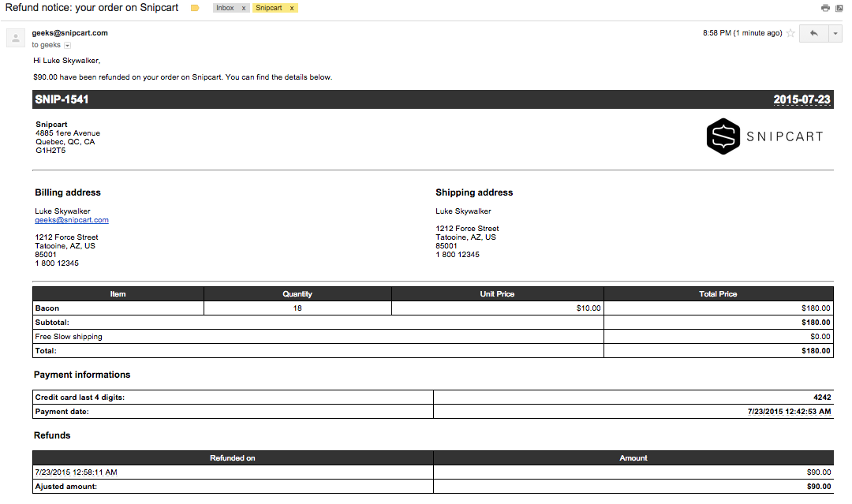The width and height of the screenshot is (852, 504).
Task: Click the 'Total Price' column header
Action: coord(719,294)
